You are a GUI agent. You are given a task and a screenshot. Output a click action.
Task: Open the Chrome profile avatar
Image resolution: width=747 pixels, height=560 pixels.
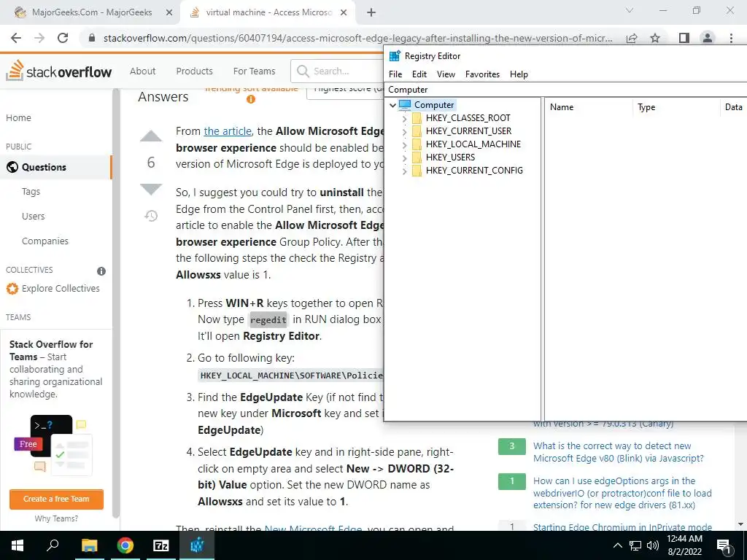708,38
